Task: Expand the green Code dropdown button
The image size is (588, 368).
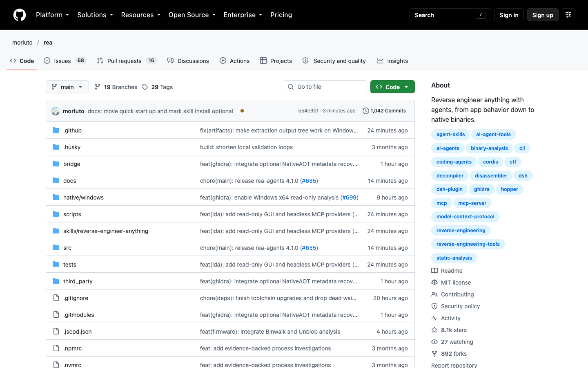Action: [x=392, y=87]
